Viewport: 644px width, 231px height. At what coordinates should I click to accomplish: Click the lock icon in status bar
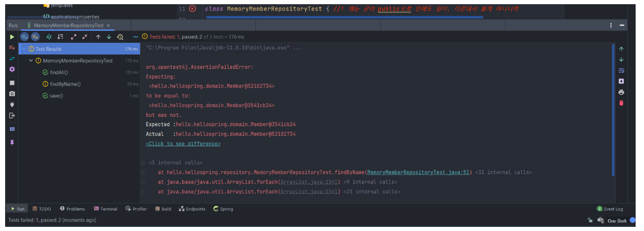pyautogui.click(x=590, y=220)
